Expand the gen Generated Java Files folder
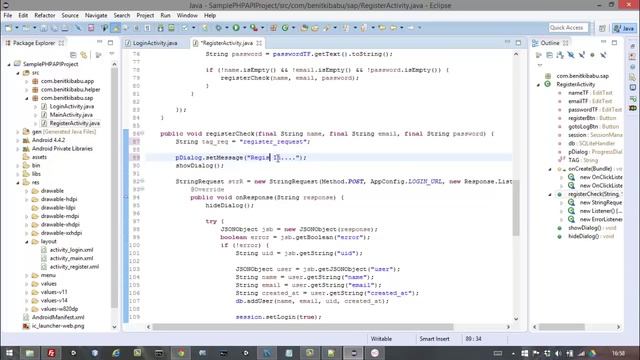This screenshot has height=360, width=640. coord(18,132)
